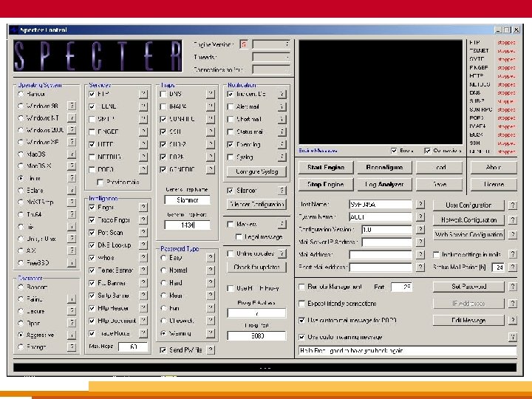Image resolution: width=532 pixels, height=399 pixels.
Task: Open help for Online updates option
Action: pos(282,253)
